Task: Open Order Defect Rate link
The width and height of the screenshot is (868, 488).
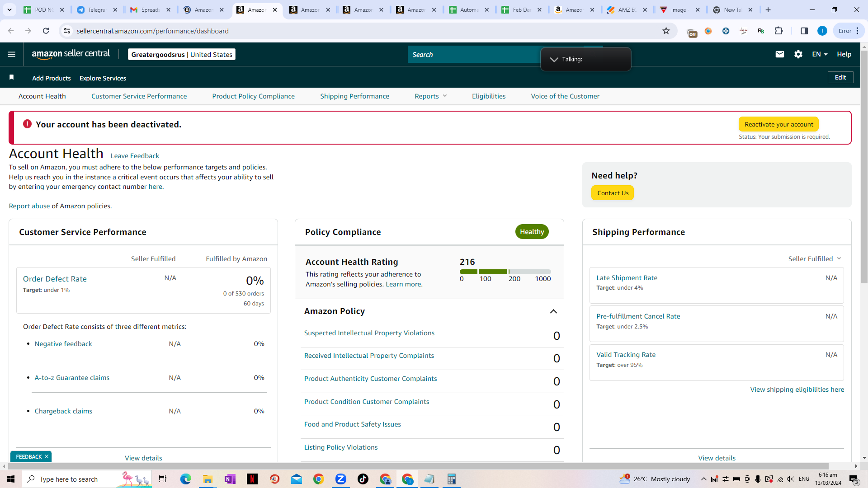Action: point(55,279)
